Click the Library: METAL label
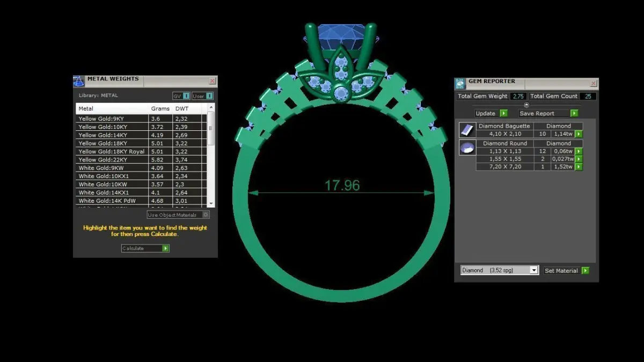Viewport: 644px width, 362px height. pos(98,95)
